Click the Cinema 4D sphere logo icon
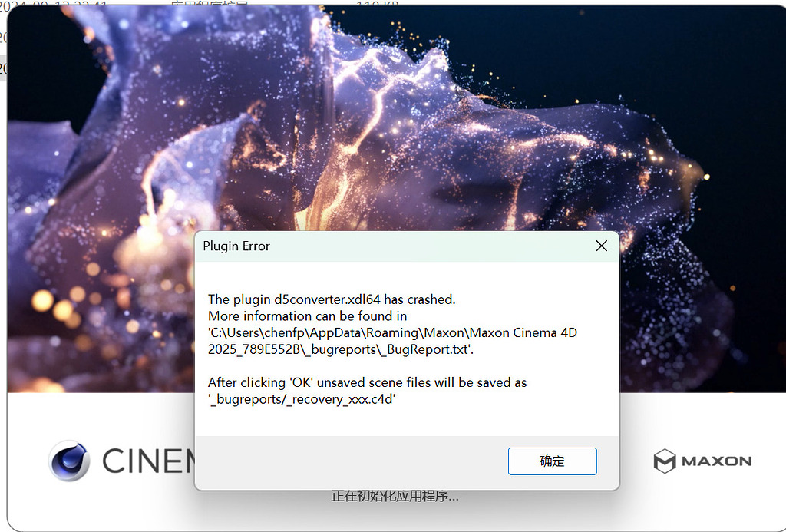Image resolution: width=786 pixels, height=532 pixels. click(x=69, y=461)
